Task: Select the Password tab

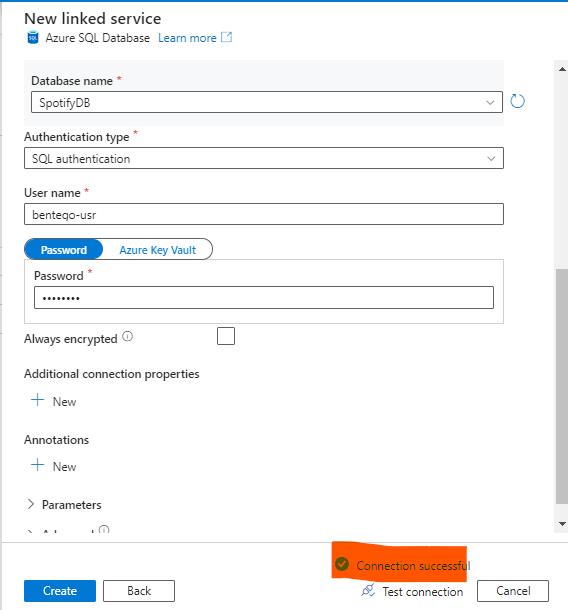Action: (x=64, y=250)
